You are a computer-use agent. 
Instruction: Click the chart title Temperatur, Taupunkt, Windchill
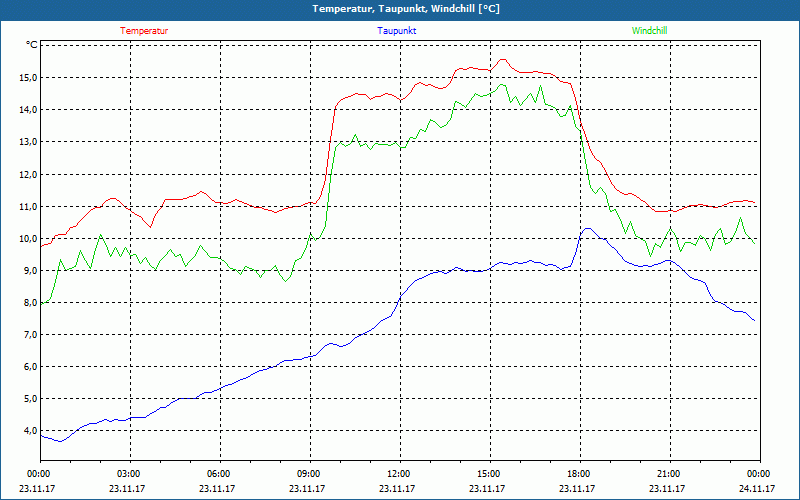(x=406, y=9)
